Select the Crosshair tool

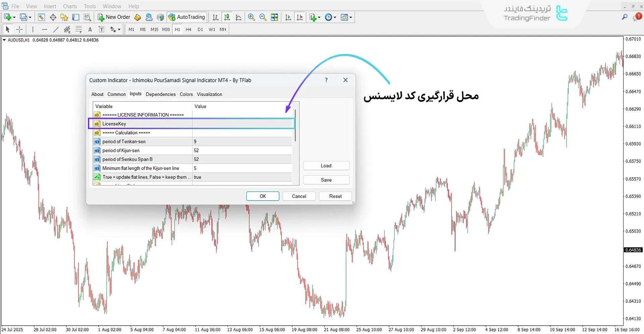[x=19, y=30]
